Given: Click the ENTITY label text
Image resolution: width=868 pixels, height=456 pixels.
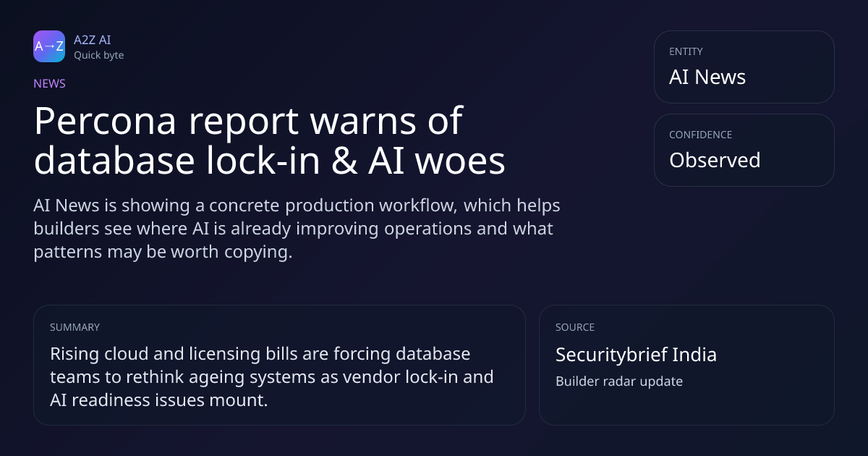Looking at the screenshot, I should [x=686, y=51].
